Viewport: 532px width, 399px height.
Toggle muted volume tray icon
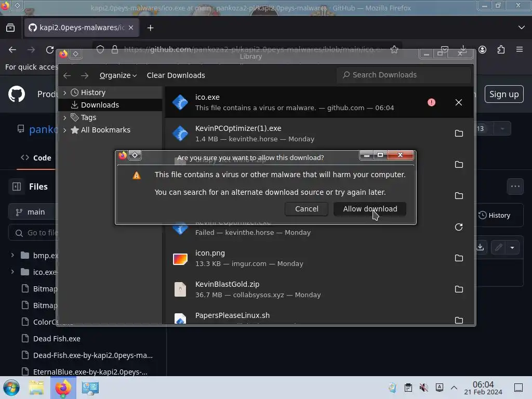[424, 388]
